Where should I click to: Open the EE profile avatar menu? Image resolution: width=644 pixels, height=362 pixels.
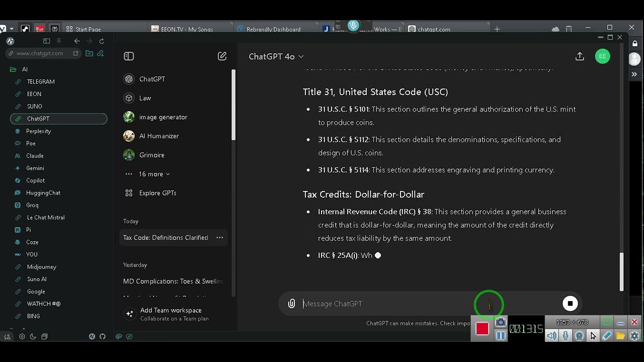pos(602,56)
